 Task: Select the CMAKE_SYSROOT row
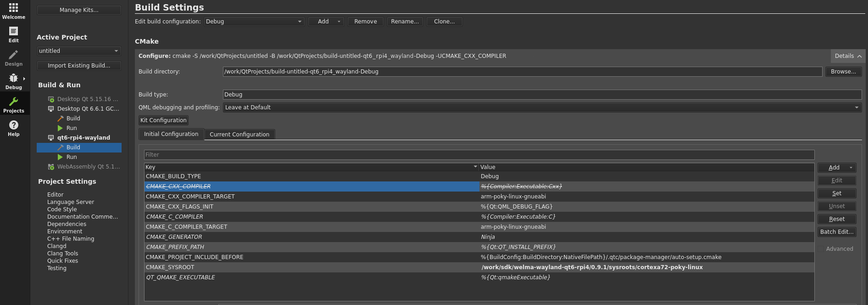coord(310,267)
